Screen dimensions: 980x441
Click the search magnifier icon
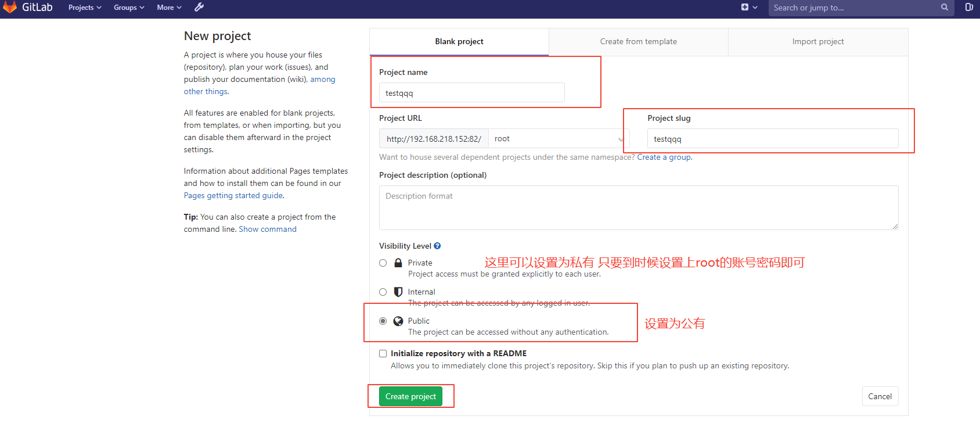tap(945, 8)
